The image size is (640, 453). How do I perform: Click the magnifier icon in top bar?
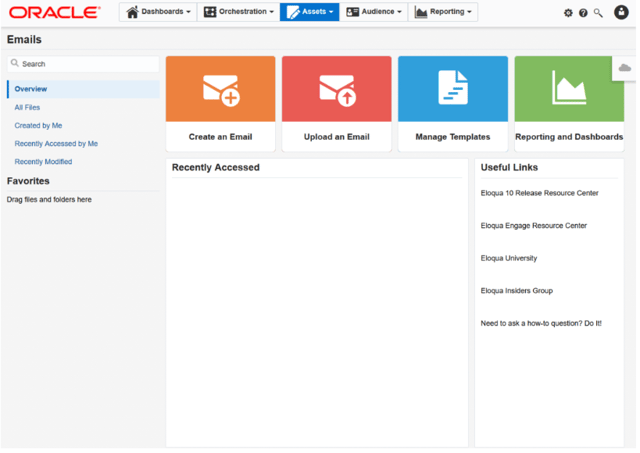pos(598,13)
